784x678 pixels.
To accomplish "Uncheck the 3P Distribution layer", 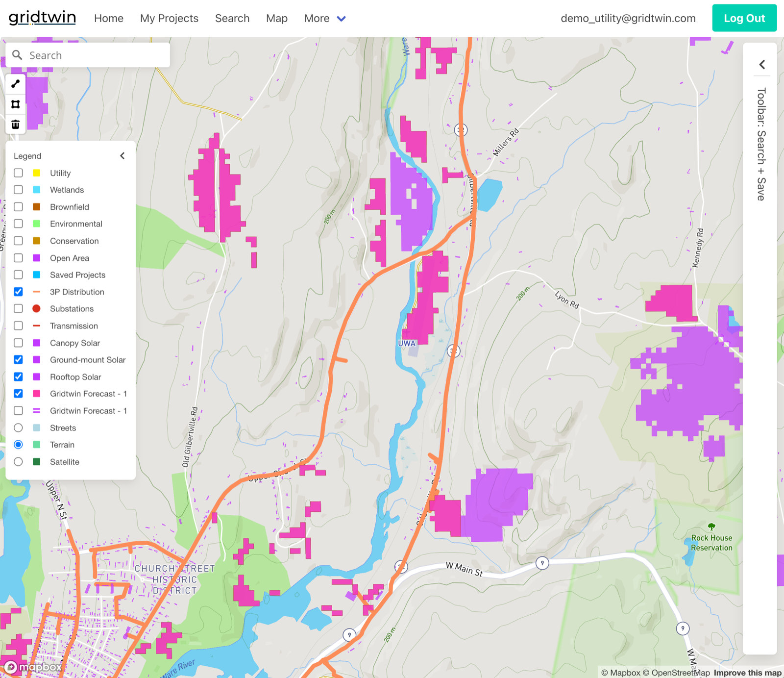I will [x=18, y=292].
